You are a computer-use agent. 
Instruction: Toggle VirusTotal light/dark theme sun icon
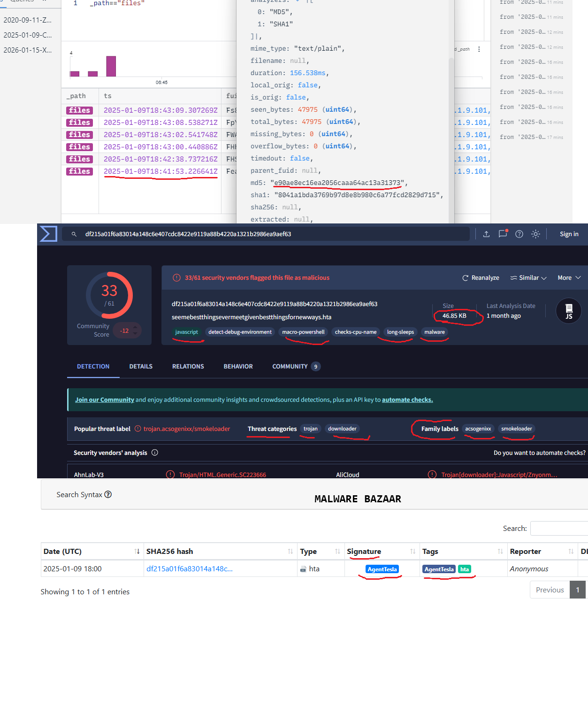(535, 234)
